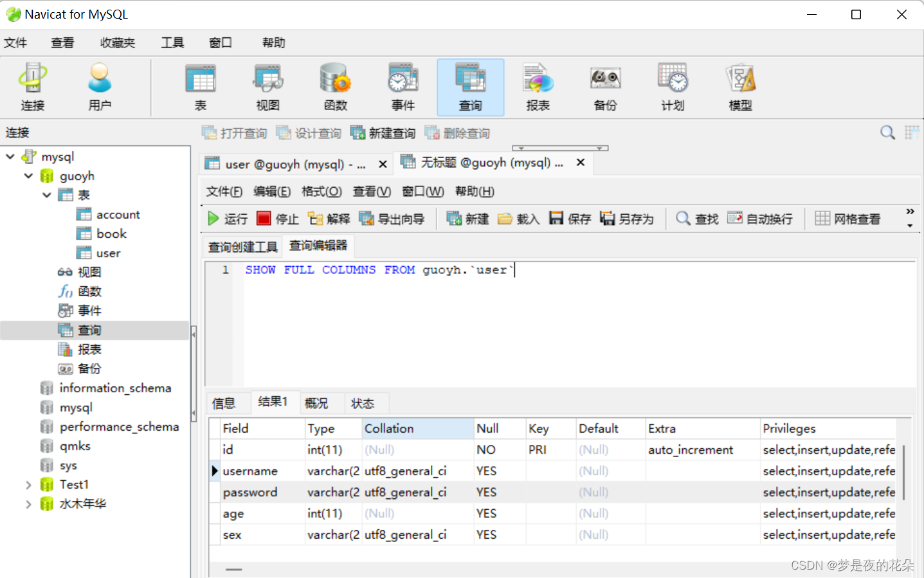
Task: Select the qmks database
Action: point(66,446)
